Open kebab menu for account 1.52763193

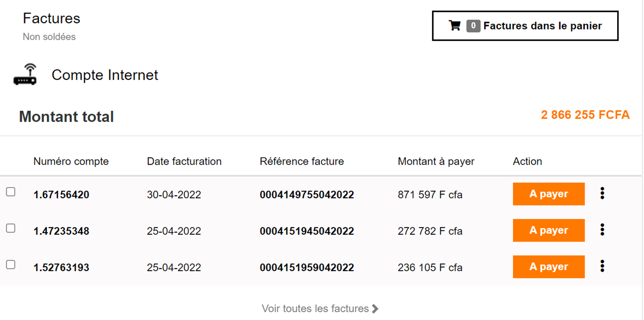602,266
